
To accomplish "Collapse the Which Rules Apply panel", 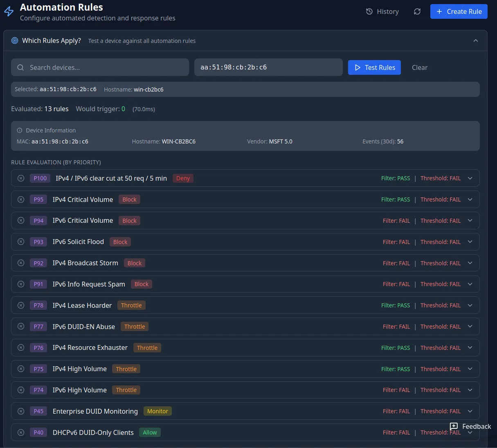I will coord(476,40).
